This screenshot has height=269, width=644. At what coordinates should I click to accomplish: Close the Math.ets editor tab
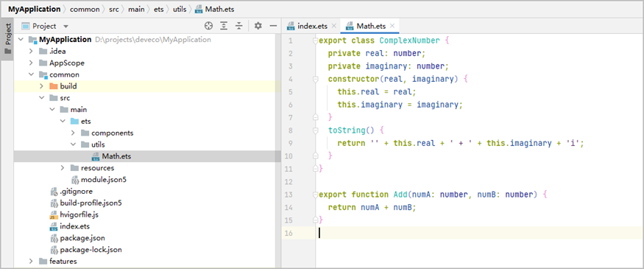tap(392, 26)
